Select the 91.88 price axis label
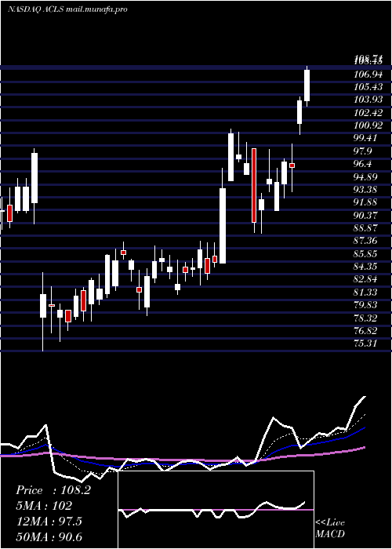This screenshot has width=392, height=549. point(365,202)
